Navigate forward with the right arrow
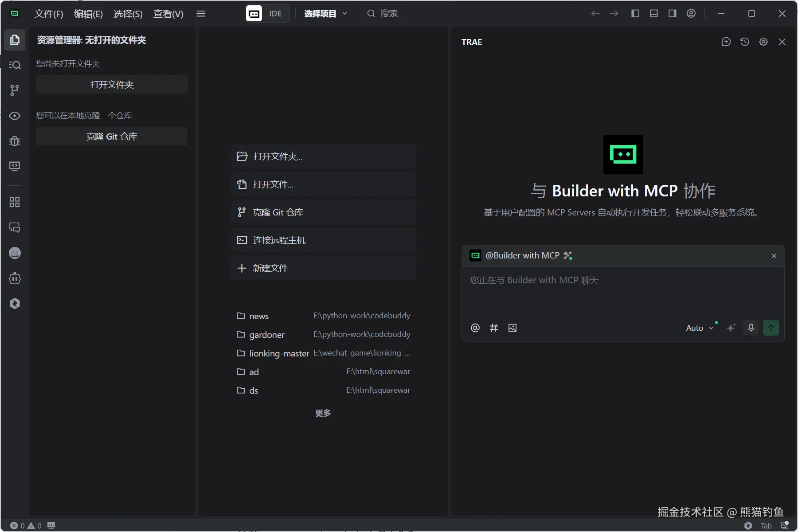 coord(614,14)
